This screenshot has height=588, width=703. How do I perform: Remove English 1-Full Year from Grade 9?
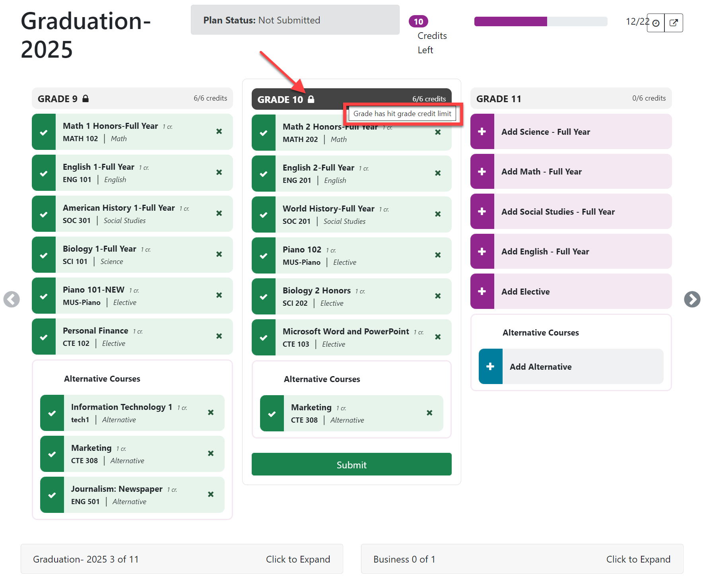[219, 173]
